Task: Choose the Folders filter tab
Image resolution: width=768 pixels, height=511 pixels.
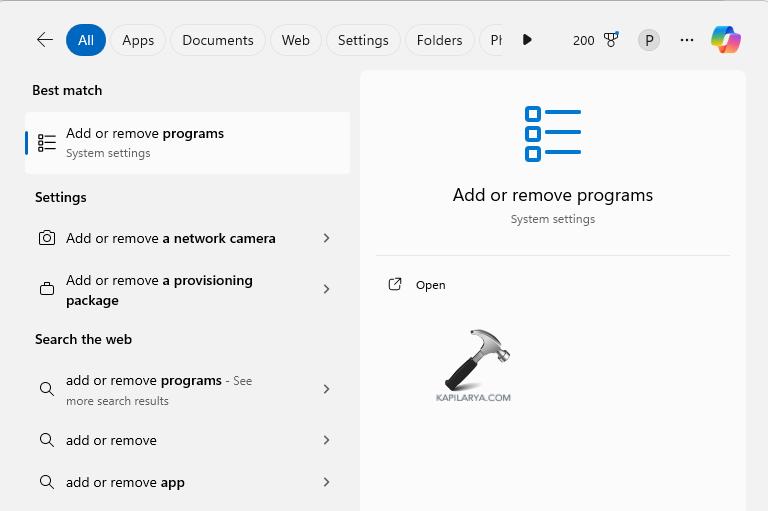Action: [439, 40]
